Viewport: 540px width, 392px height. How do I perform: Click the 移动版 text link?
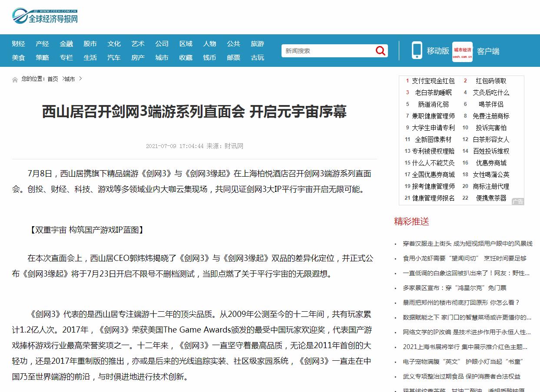click(438, 51)
